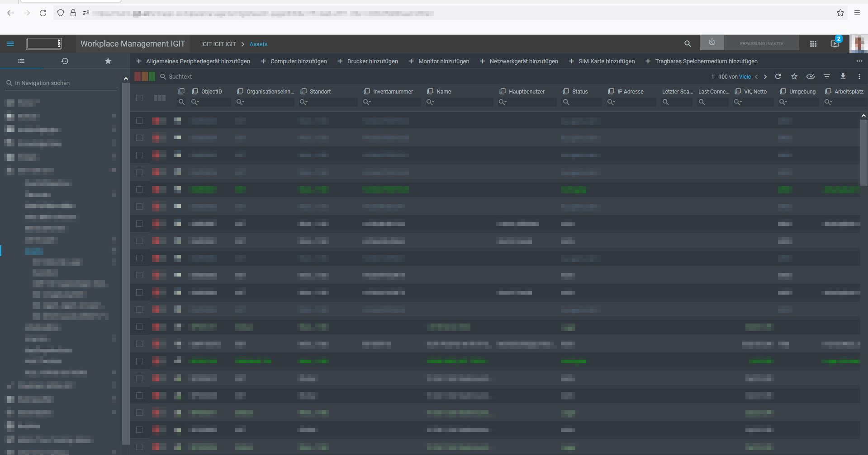Add a new computer via Computer hinzufügen
The width and height of the screenshot is (868, 455).
tap(293, 61)
